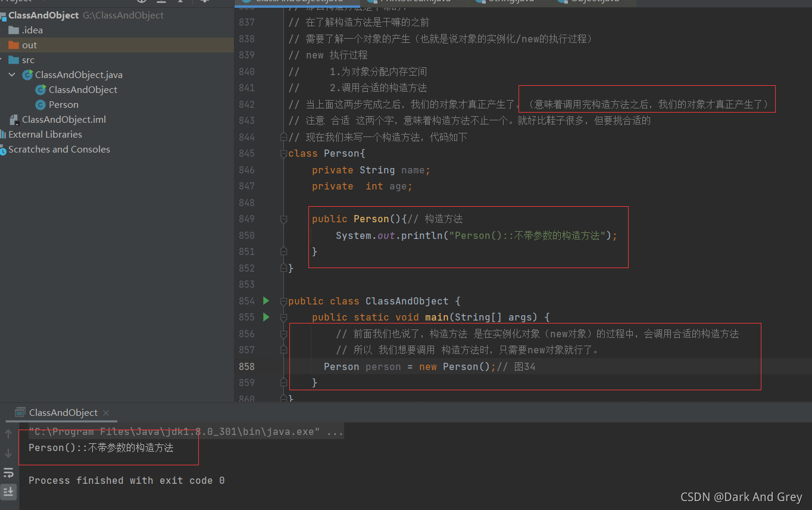This screenshot has width=812, height=510.
Task: Click the .idea folder icon
Action: coord(14,30)
